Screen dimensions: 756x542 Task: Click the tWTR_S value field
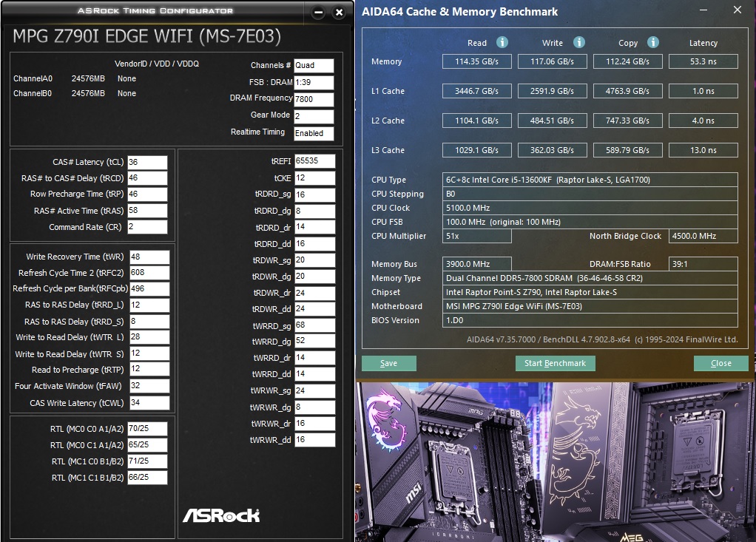click(149, 353)
